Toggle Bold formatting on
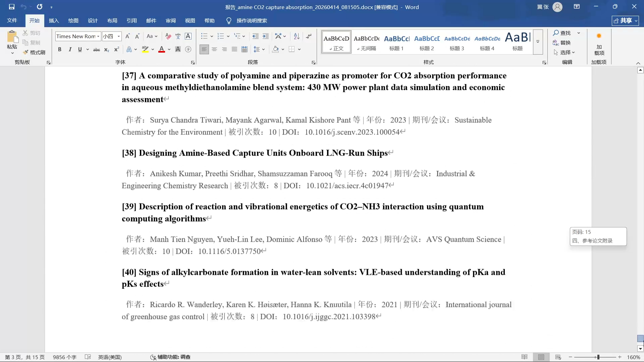Viewport: 644px width, 362px height. pyautogui.click(x=60, y=50)
